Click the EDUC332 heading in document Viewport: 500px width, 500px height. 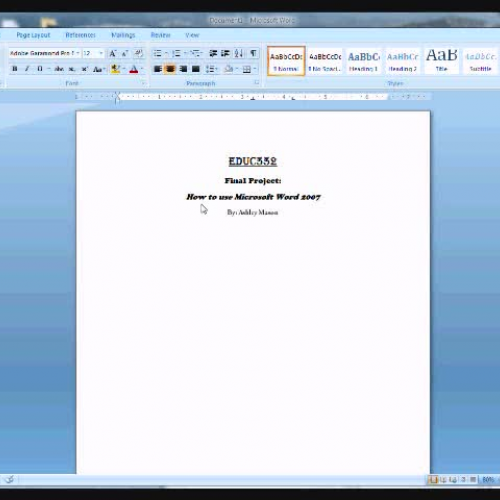pyautogui.click(x=253, y=161)
